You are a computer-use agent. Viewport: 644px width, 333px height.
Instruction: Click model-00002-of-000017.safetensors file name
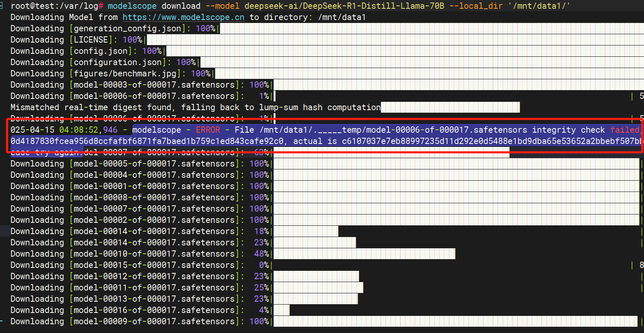(154, 220)
